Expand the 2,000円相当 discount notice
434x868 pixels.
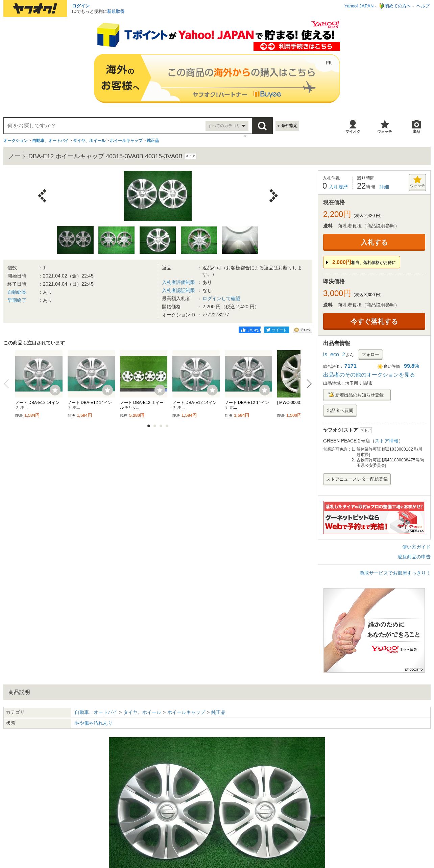pyautogui.click(x=362, y=262)
